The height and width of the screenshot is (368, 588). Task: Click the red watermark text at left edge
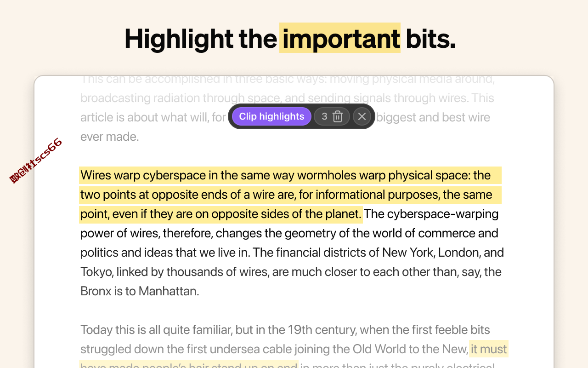point(36,161)
